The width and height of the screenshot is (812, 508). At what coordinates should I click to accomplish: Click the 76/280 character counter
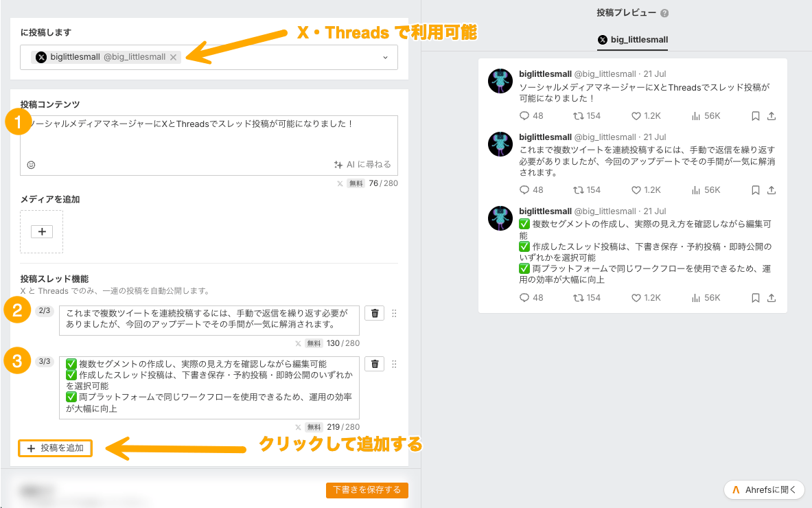pyautogui.click(x=383, y=183)
